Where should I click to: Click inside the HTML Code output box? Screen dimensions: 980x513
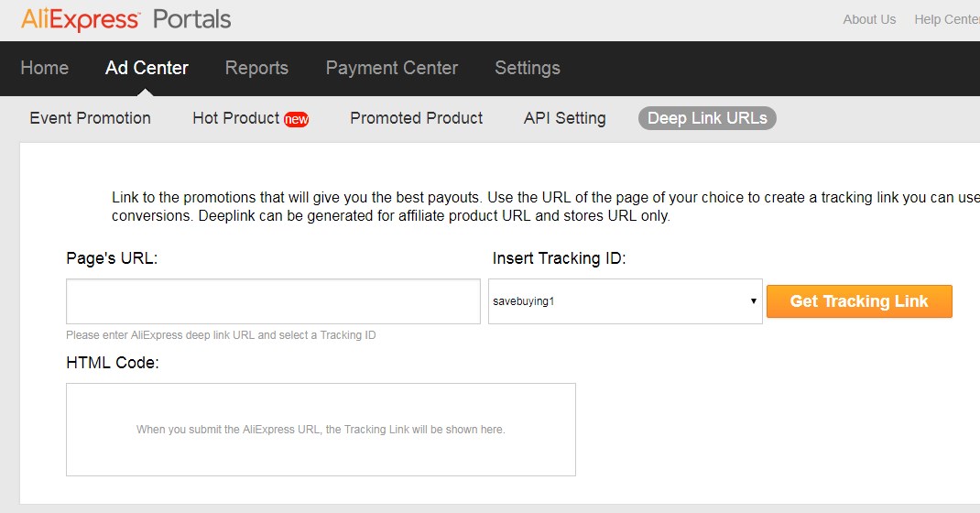tap(321, 430)
